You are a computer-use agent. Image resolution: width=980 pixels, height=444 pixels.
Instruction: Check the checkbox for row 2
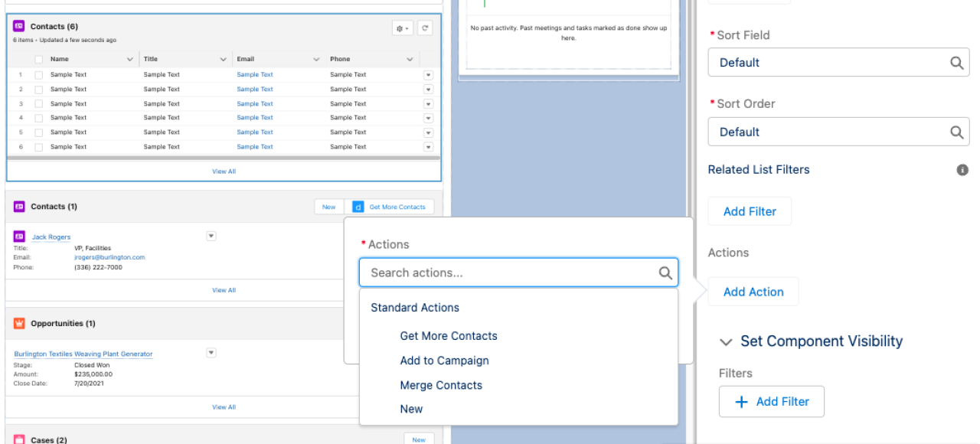[39, 90]
